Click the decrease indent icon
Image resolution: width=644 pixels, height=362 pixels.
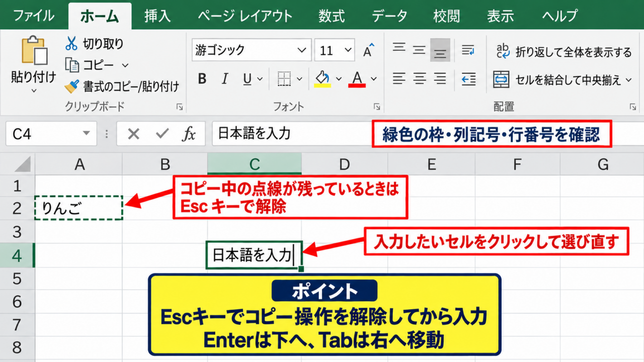(468, 79)
